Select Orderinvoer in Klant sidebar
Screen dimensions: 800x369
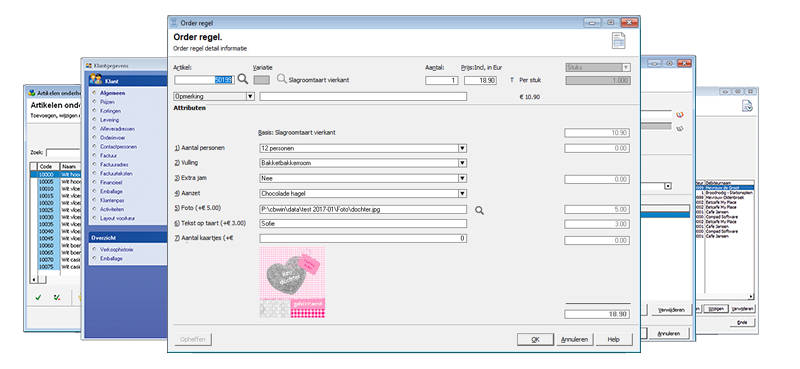pyautogui.click(x=112, y=138)
